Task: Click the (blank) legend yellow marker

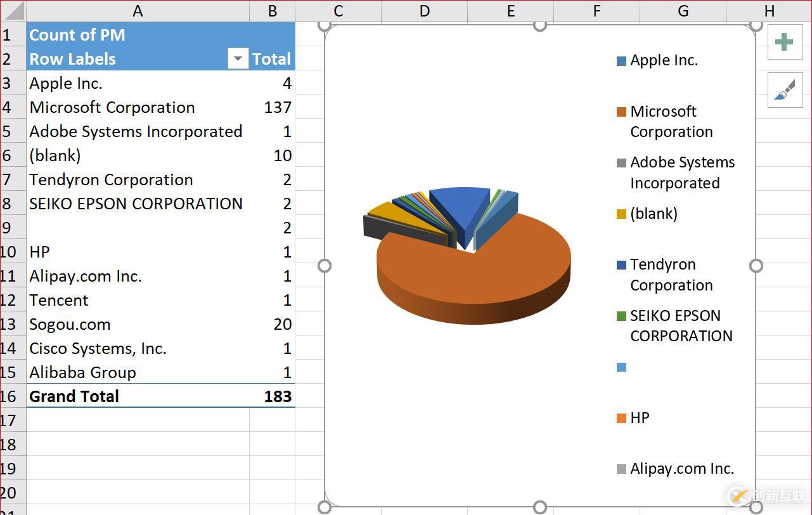Action: click(621, 214)
